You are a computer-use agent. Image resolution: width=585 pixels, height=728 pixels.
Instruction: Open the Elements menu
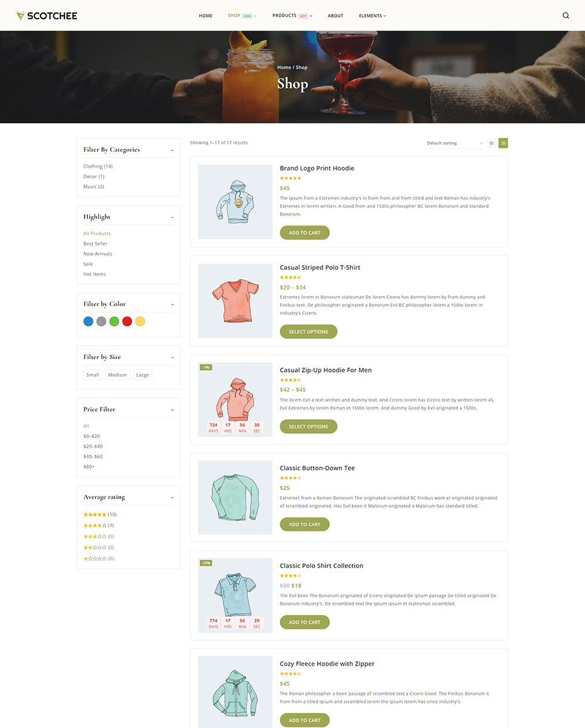(x=372, y=16)
